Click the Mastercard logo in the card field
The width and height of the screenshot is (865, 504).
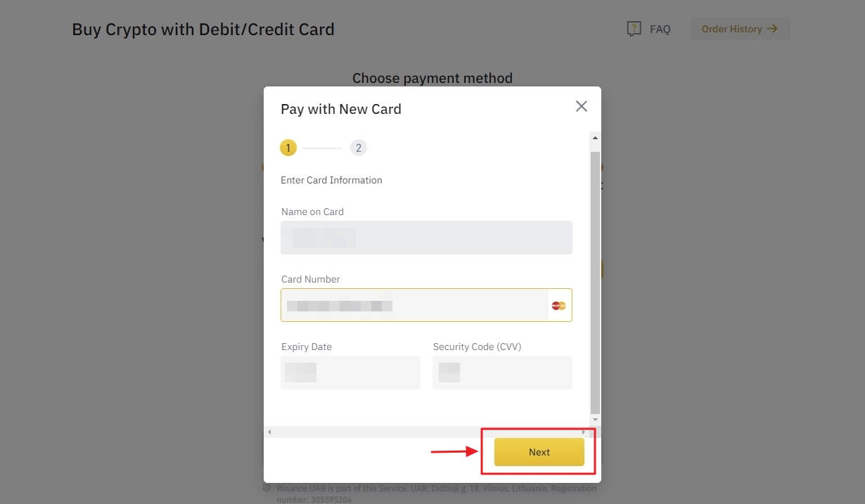(559, 305)
